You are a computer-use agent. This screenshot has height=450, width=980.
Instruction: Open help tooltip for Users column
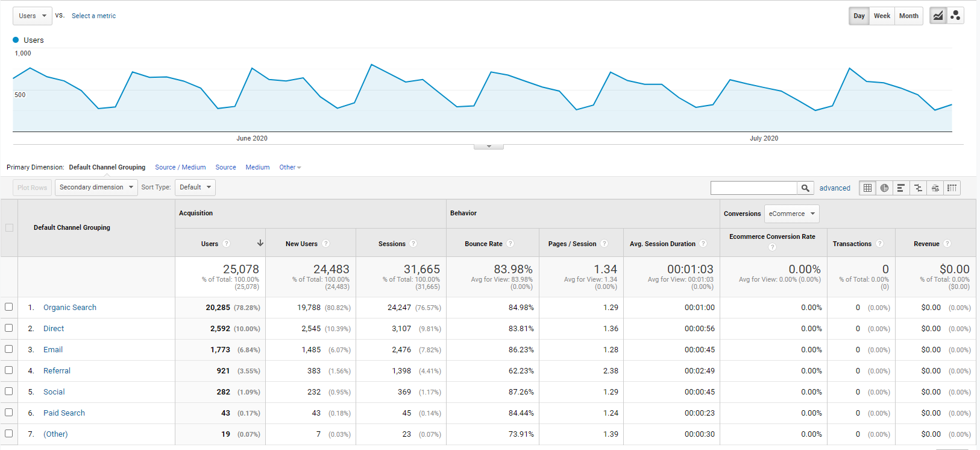point(227,244)
